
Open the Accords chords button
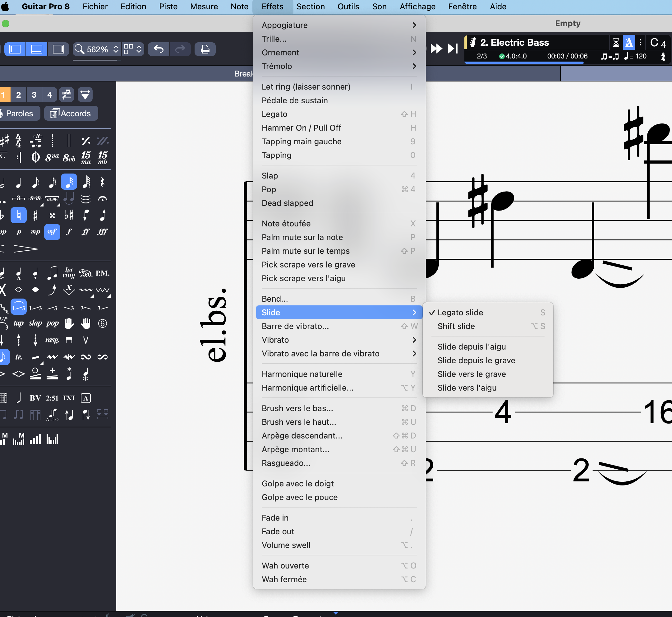71,114
